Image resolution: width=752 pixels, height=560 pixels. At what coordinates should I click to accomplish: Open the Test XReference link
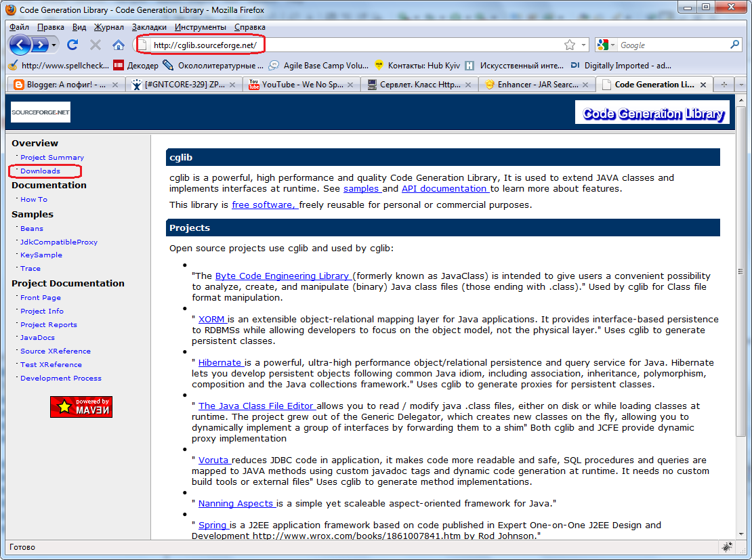(x=51, y=364)
